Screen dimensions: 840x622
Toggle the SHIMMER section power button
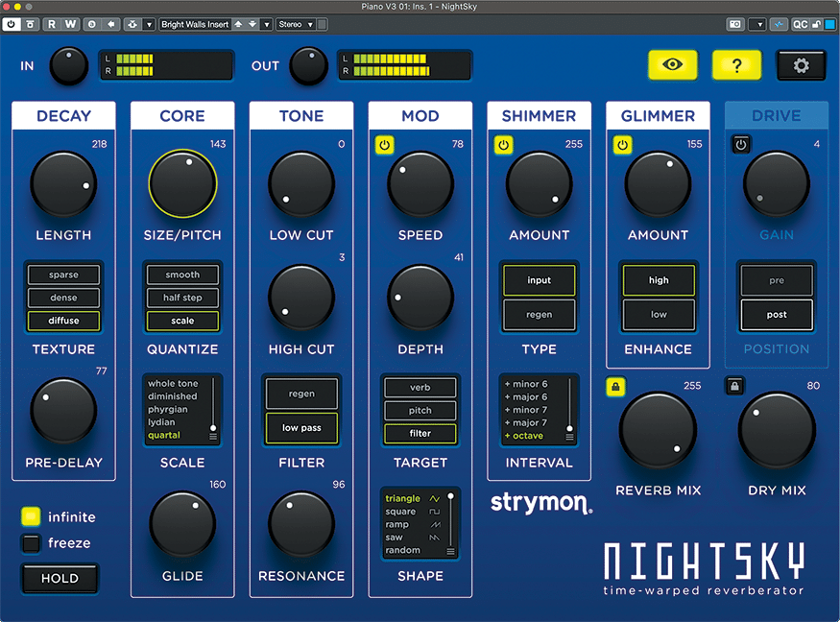503,145
